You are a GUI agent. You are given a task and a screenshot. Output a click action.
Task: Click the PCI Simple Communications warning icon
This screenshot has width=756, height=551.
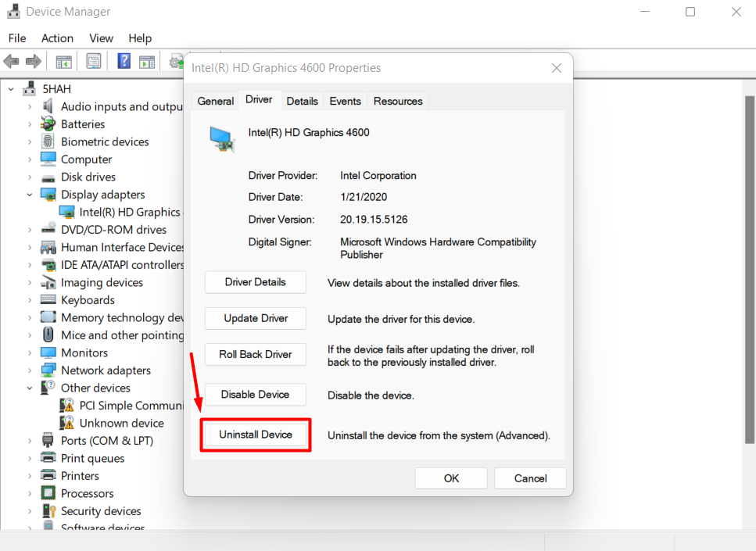click(66, 405)
